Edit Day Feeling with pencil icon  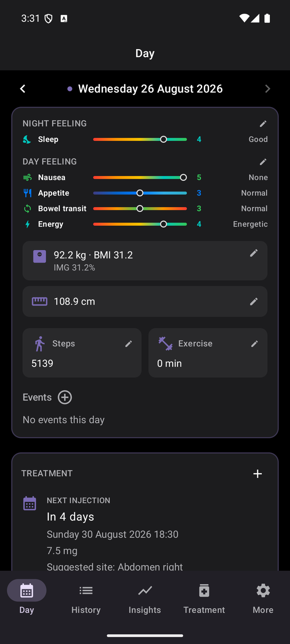263,162
